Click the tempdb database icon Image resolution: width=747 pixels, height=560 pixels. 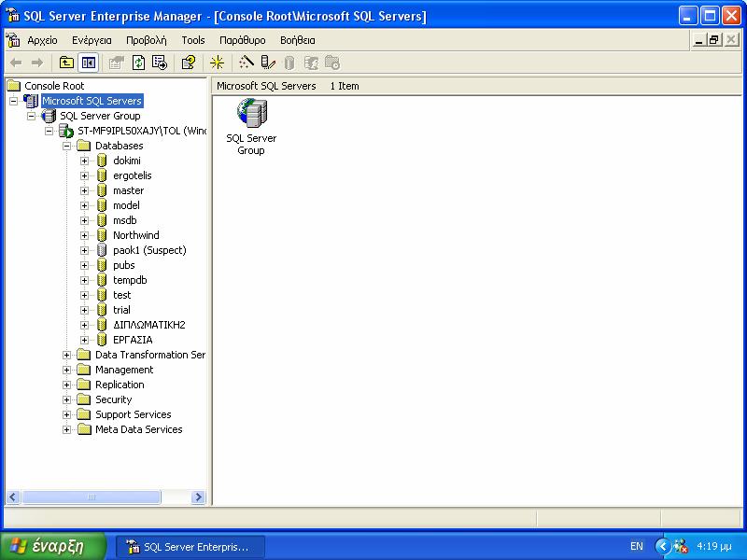(x=102, y=280)
